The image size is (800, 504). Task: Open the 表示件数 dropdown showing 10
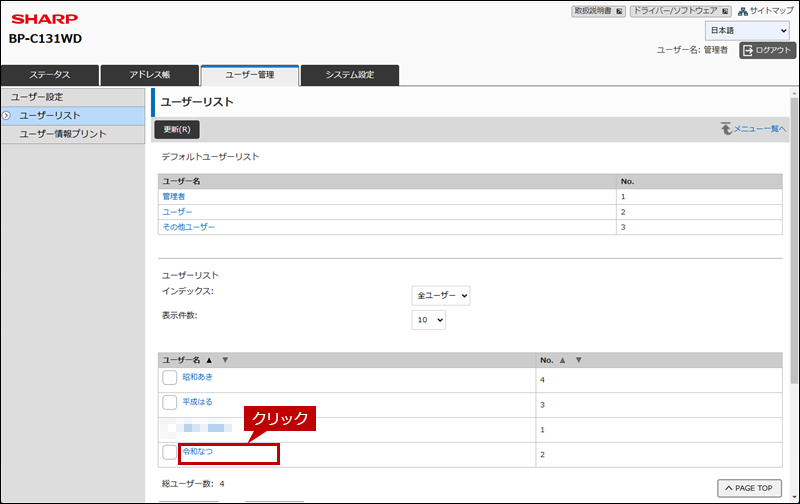(x=429, y=321)
